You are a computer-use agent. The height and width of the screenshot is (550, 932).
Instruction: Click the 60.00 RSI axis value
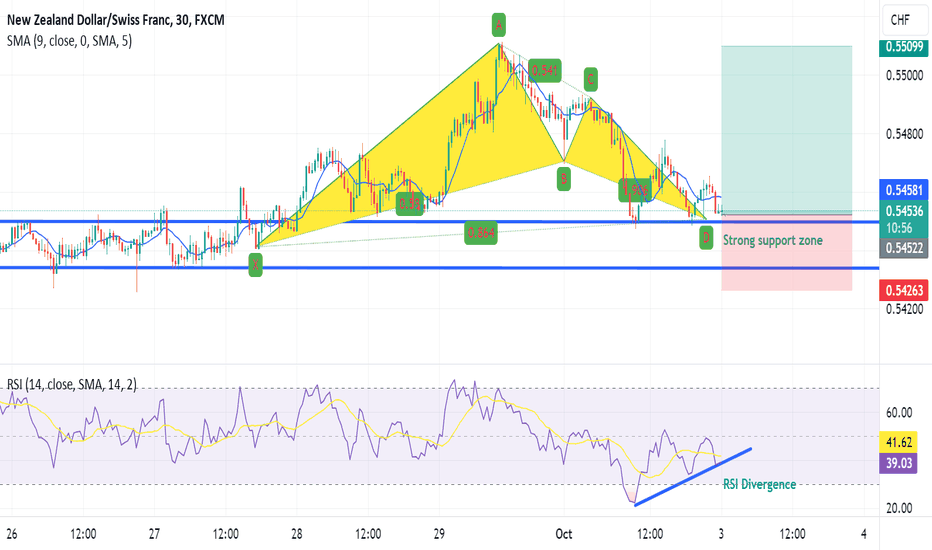click(899, 413)
